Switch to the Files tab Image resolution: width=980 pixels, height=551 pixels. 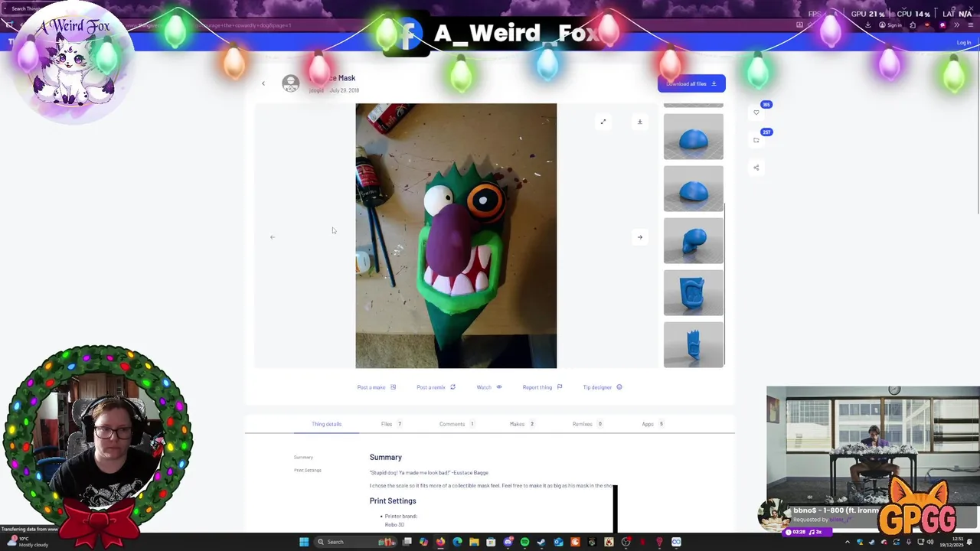coord(391,424)
